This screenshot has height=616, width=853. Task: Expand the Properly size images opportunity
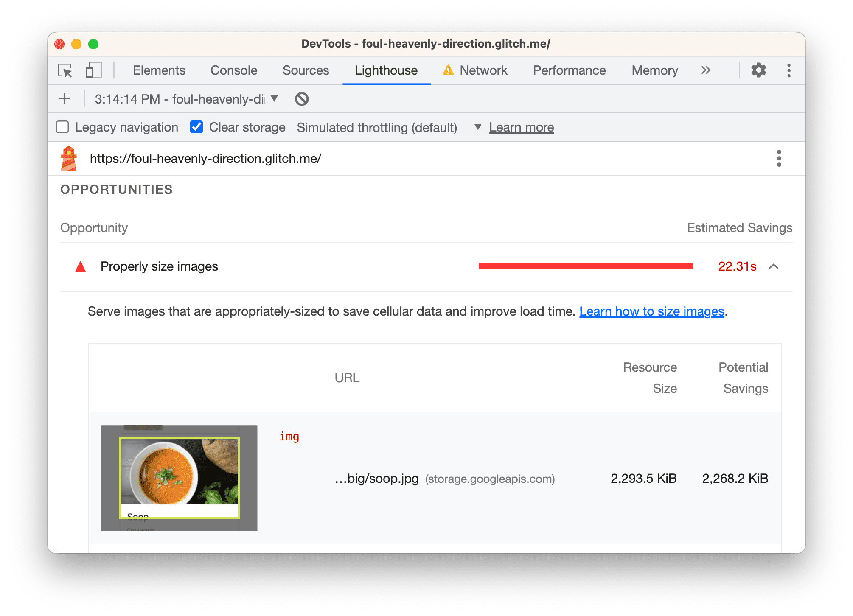click(x=775, y=266)
